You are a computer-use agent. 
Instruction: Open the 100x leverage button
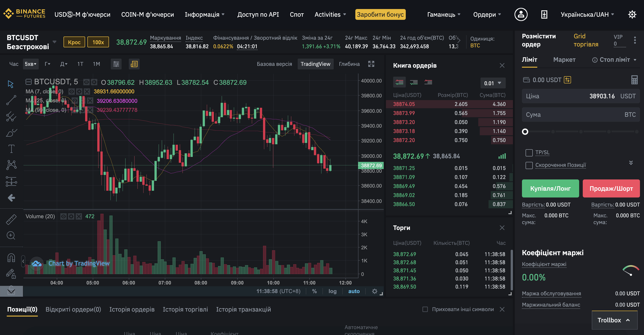click(98, 42)
